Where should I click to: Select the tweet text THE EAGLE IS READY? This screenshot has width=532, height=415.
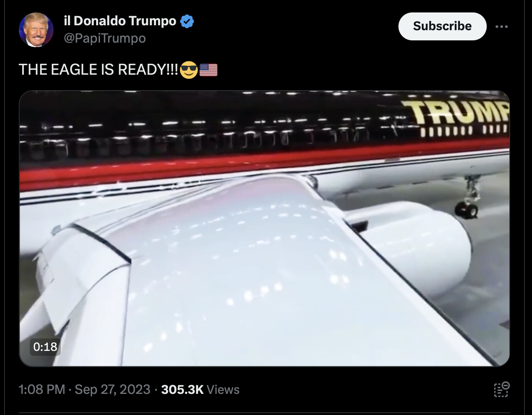[x=98, y=70]
